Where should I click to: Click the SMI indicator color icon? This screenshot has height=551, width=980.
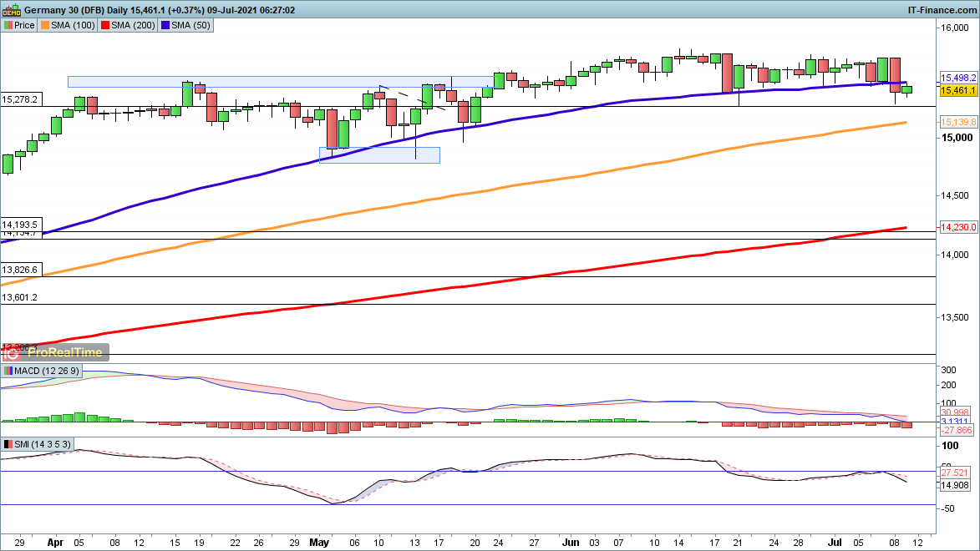[8, 443]
